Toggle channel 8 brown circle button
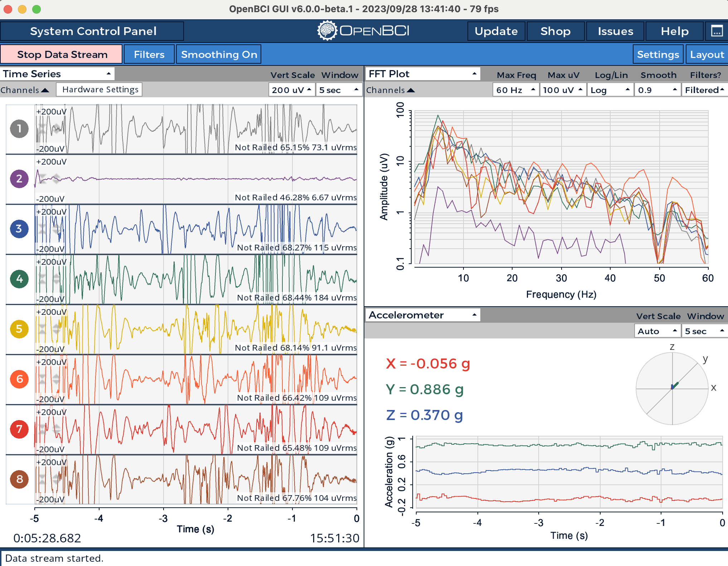Viewport: 728px width, 566px height. [x=19, y=479]
